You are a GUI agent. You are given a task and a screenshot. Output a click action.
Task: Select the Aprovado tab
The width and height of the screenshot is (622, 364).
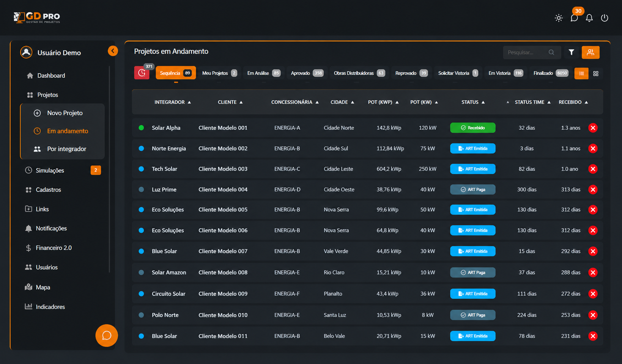click(x=307, y=73)
